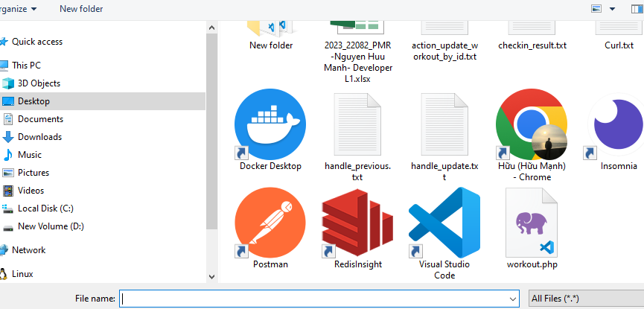Expand the File name history dropdown
Image resolution: width=644 pixels, height=309 pixels.
point(512,299)
